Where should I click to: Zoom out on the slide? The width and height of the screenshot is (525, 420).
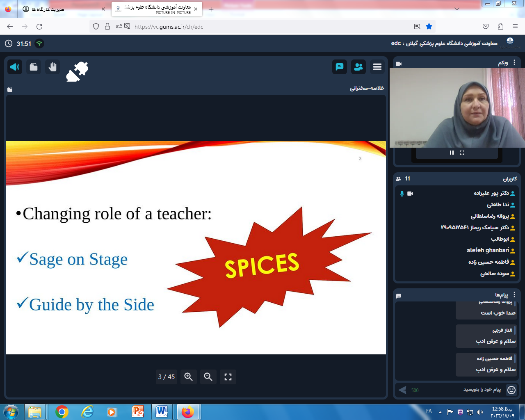(x=208, y=377)
